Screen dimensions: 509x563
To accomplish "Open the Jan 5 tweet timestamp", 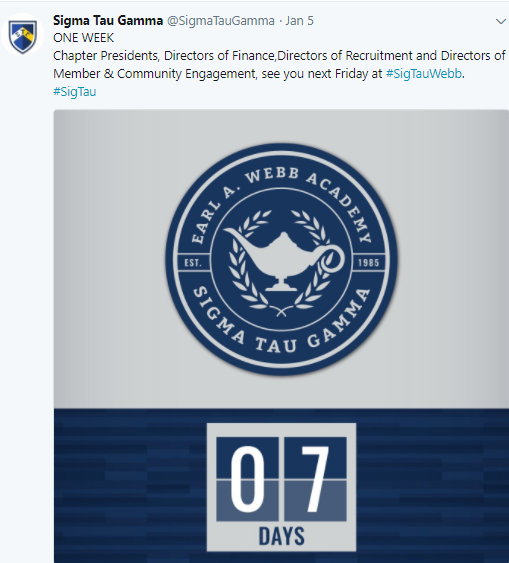I will pyautogui.click(x=299, y=21).
